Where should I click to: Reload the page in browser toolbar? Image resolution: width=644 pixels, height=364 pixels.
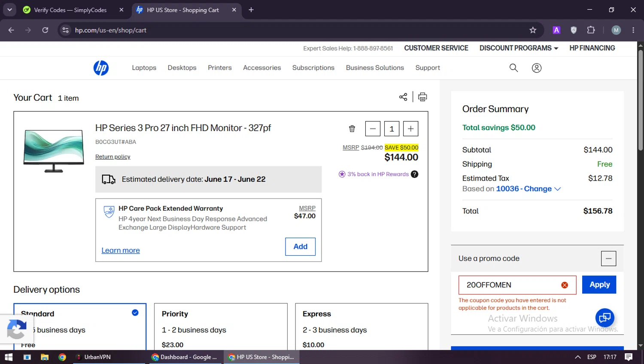click(45, 30)
